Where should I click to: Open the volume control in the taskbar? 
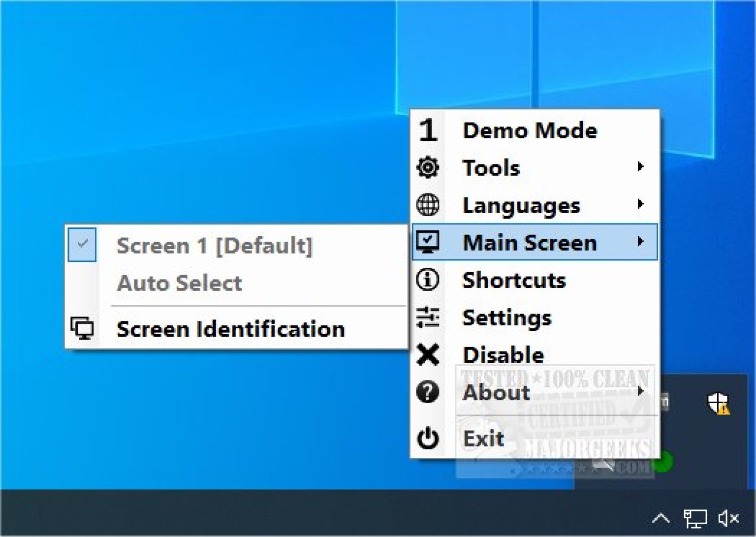pyautogui.click(x=727, y=518)
